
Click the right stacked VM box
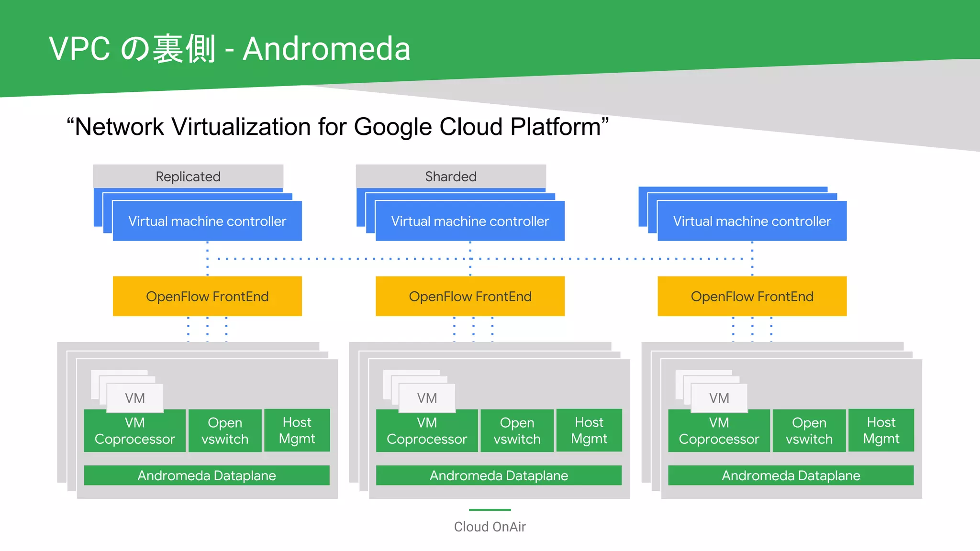pos(719,398)
